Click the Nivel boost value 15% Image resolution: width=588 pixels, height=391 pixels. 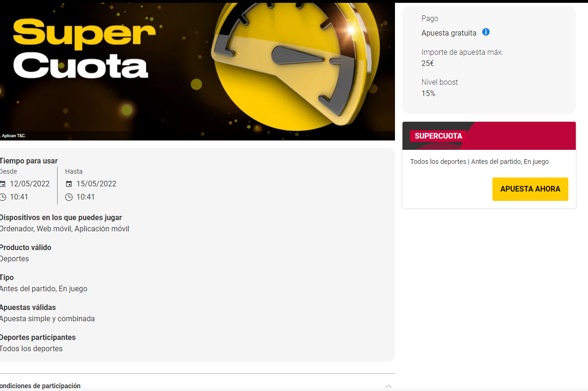pos(428,94)
